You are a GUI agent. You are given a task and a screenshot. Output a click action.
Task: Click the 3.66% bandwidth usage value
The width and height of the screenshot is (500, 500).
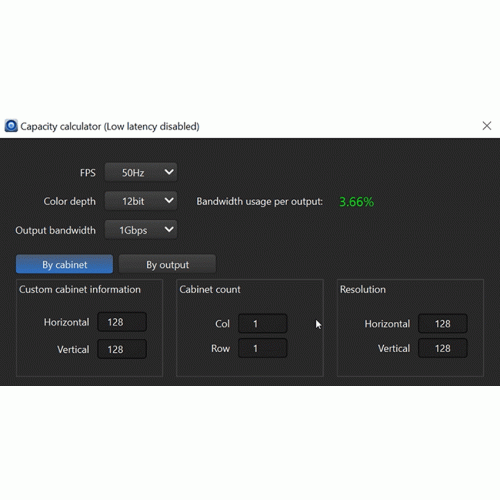point(356,202)
